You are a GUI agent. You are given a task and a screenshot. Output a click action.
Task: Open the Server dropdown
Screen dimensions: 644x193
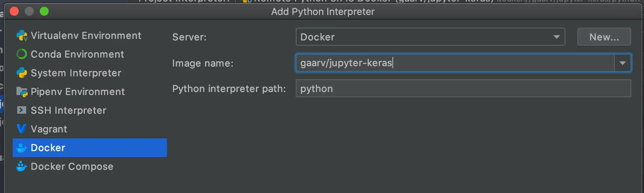point(430,37)
